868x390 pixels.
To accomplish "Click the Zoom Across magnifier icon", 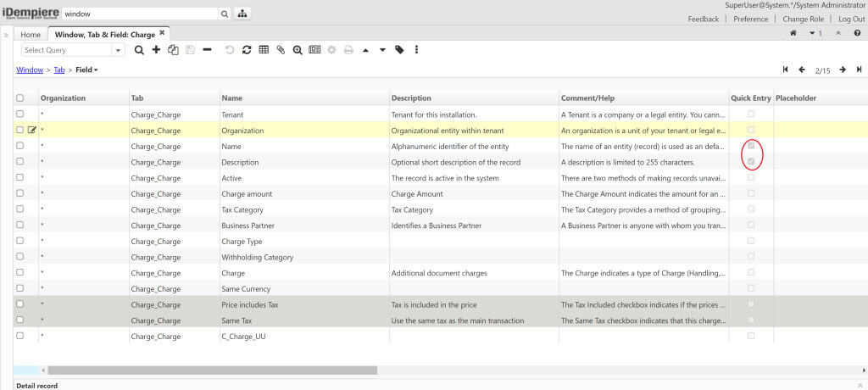I will [x=298, y=50].
